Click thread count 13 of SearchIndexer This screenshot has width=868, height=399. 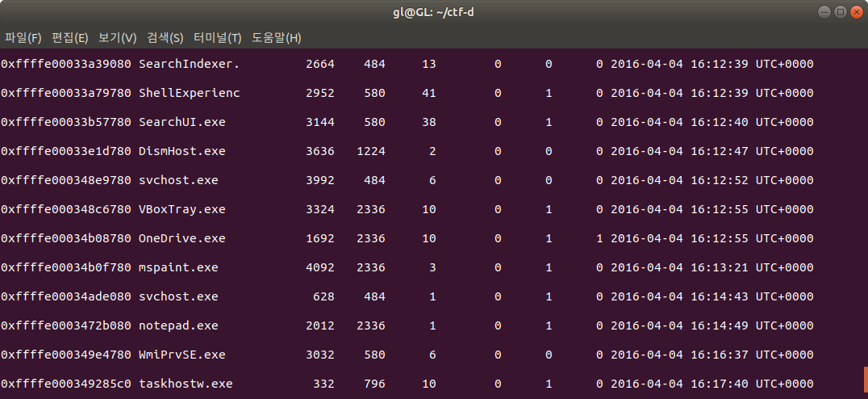[429, 64]
